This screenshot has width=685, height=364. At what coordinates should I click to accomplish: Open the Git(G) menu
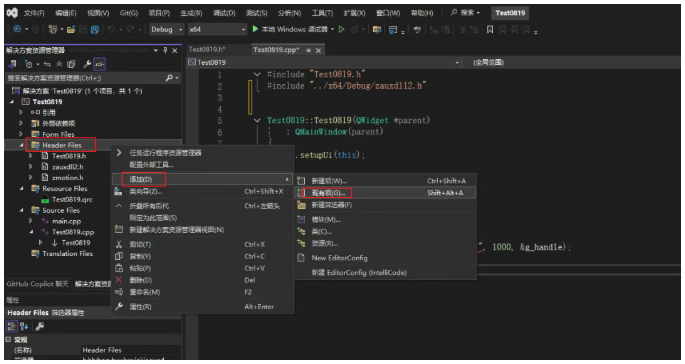128,13
